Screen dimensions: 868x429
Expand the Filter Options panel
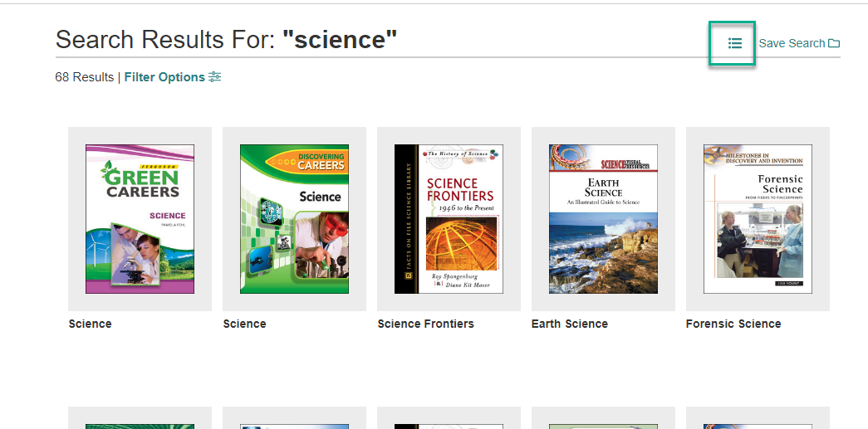pyautogui.click(x=164, y=77)
